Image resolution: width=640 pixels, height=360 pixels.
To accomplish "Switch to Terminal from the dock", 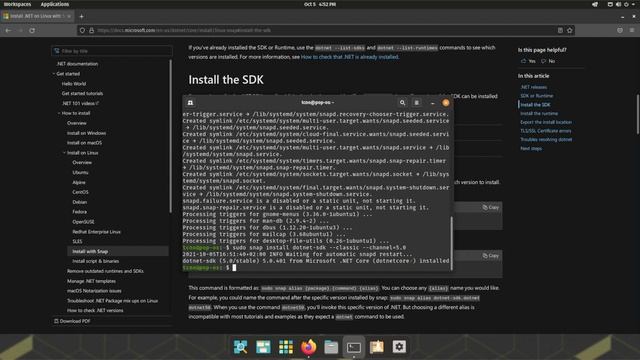I will 354,347.
